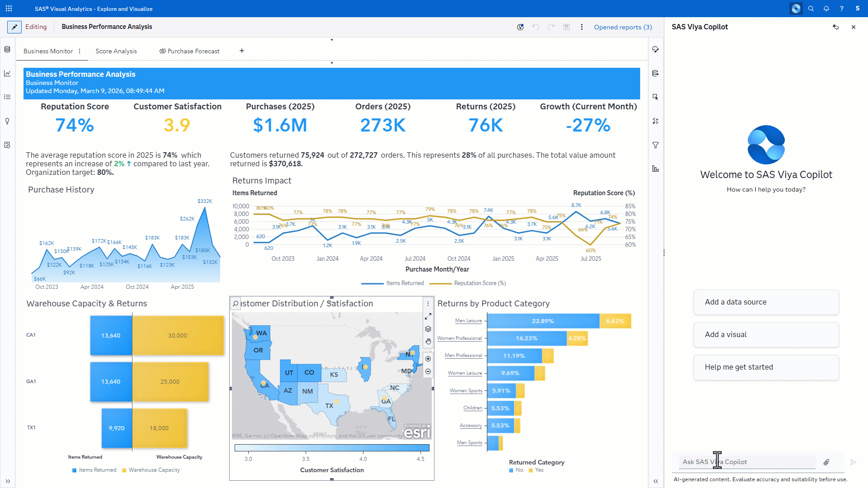Viewport: 868px width, 488px height.
Task: Switch to the Score Analysis tab
Action: coord(116,51)
